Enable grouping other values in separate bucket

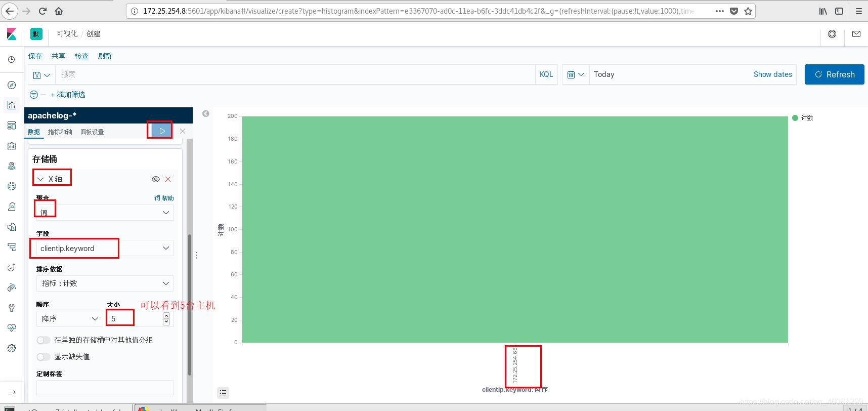44,340
